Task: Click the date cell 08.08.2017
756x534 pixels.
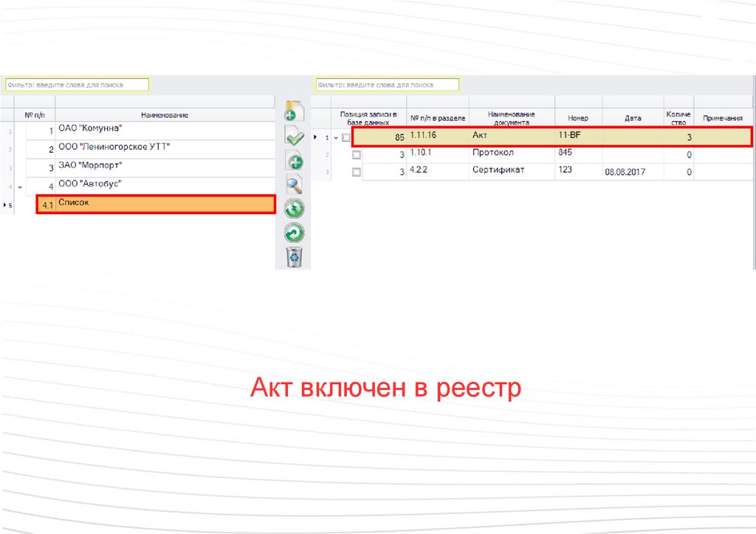Action: click(x=633, y=172)
